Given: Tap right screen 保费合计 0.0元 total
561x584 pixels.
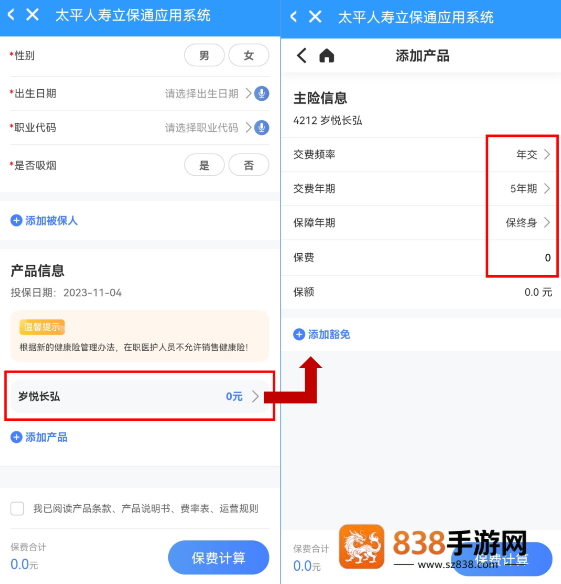Looking at the screenshot, I should pyautogui.click(x=311, y=558).
